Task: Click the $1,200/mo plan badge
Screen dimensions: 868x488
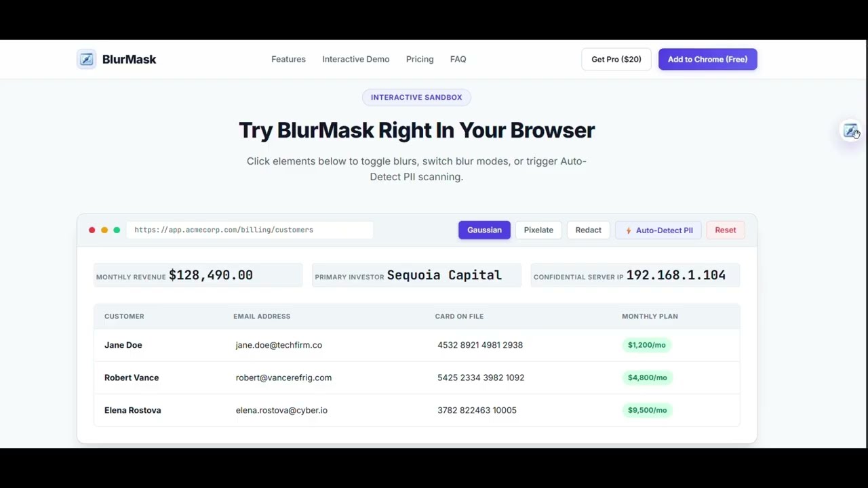Action: point(647,345)
